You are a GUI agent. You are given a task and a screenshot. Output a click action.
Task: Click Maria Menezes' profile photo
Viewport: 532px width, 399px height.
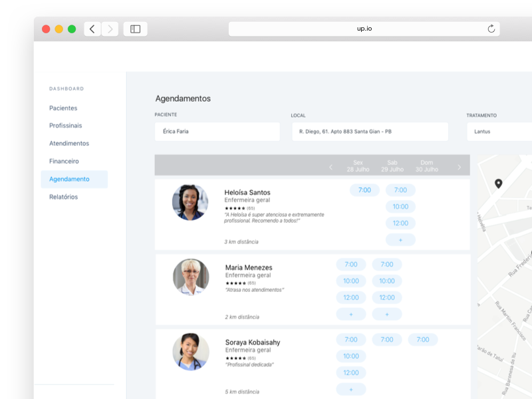coord(190,277)
